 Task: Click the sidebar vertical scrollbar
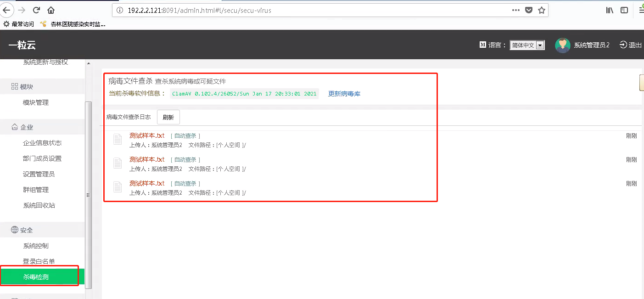click(x=89, y=195)
